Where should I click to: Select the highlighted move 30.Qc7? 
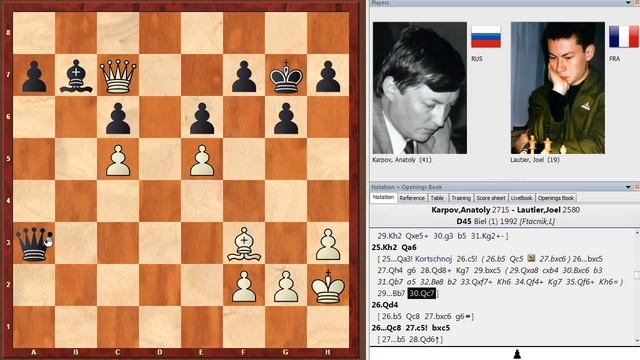[422, 293]
